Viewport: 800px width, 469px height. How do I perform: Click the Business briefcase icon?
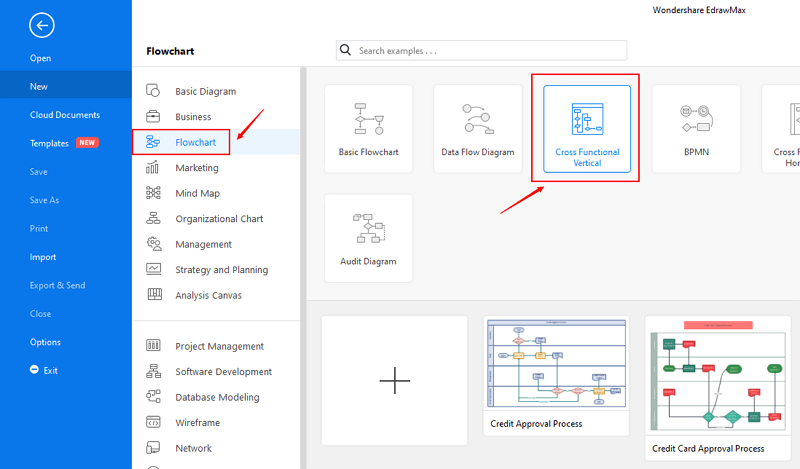click(153, 116)
